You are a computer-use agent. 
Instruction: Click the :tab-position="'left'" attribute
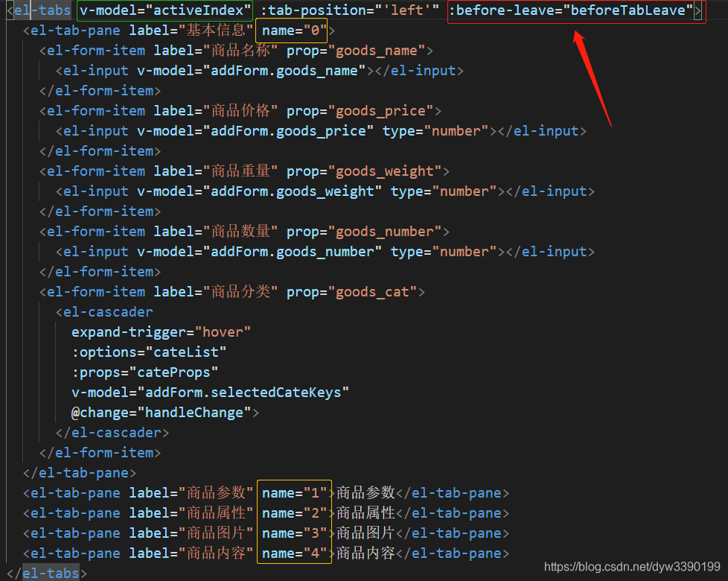350,10
